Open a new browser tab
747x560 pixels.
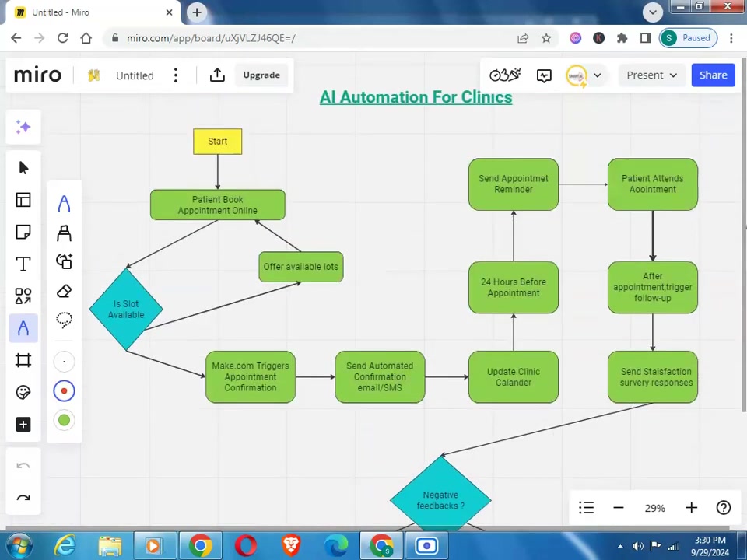[x=197, y=12]
